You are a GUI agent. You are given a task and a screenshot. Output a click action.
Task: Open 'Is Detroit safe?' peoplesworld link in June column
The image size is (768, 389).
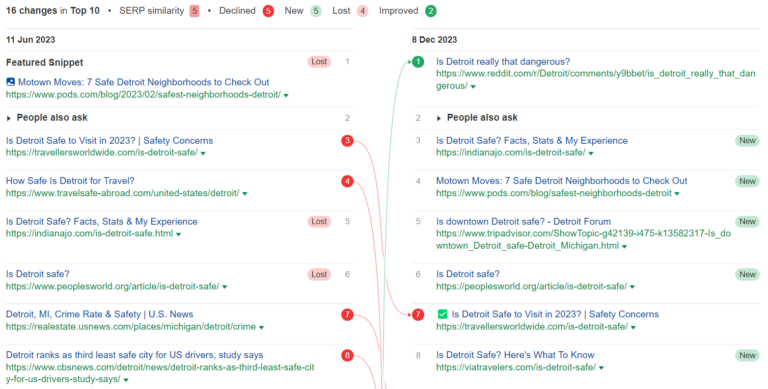pyautogui.click(x=38, y=274)
